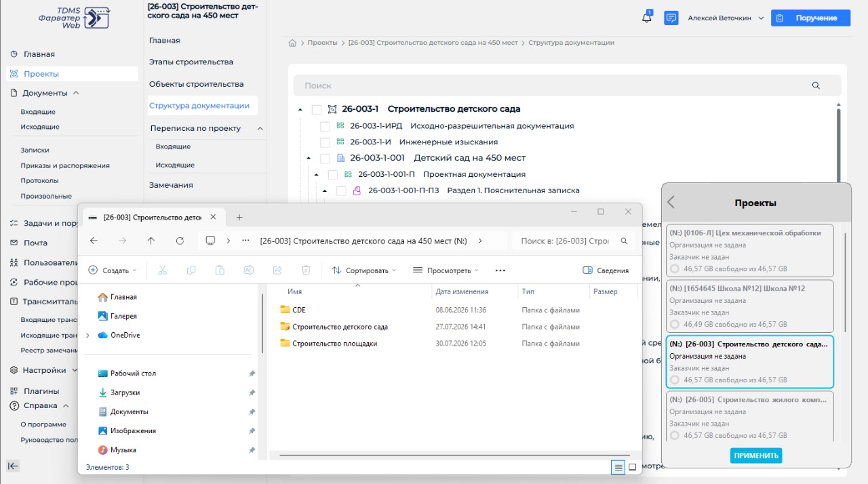Tick the checkbox for 26-003-1 Строительство детского сада
The height and width of the screenshot is (484, 868).
pos(317,109)
